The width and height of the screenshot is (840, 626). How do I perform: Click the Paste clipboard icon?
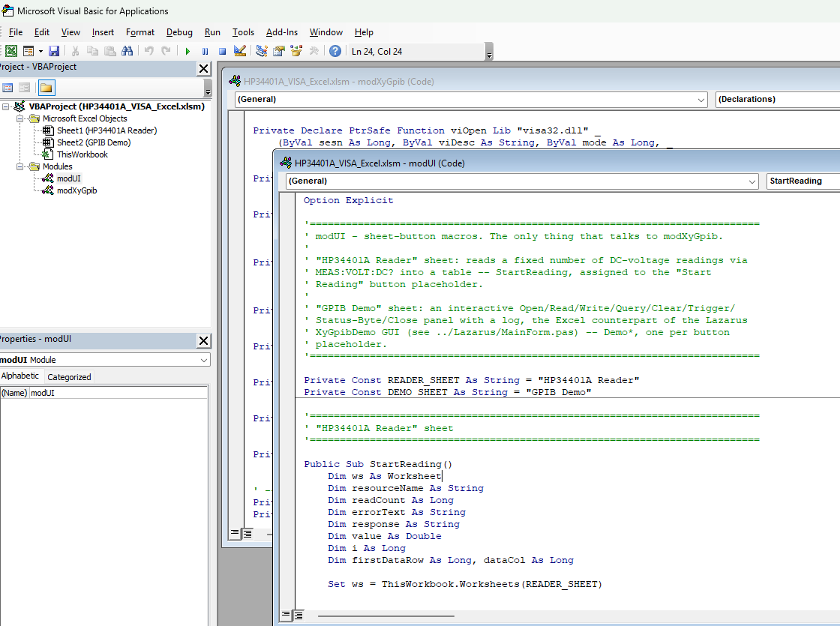click(109, 51)
